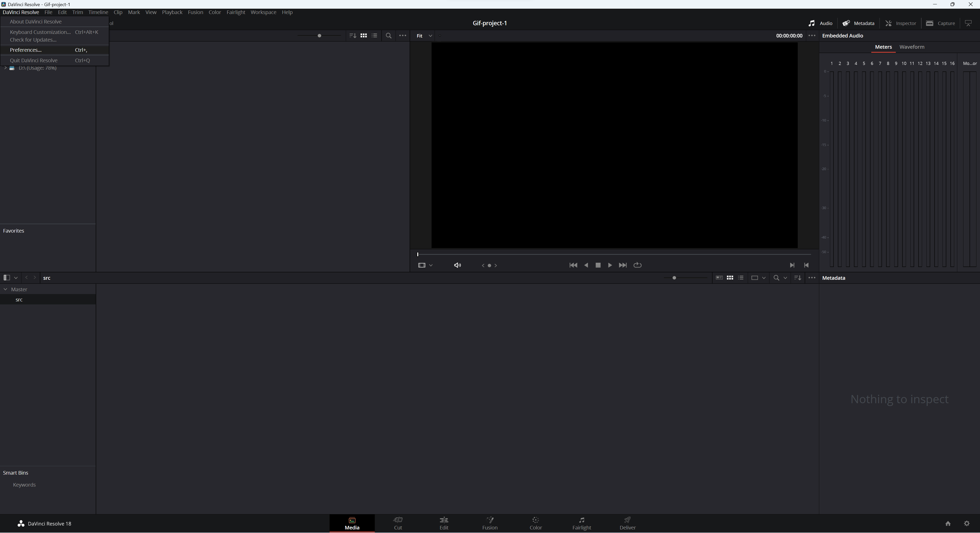Collapse the Master bin
Screen dimensions: 980x533
5,289
